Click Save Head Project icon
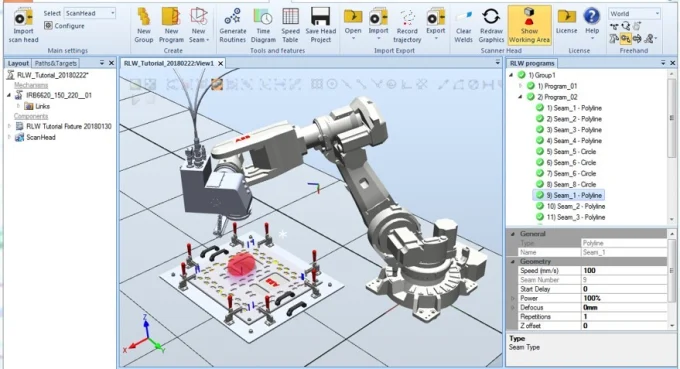 coord(321,17)
